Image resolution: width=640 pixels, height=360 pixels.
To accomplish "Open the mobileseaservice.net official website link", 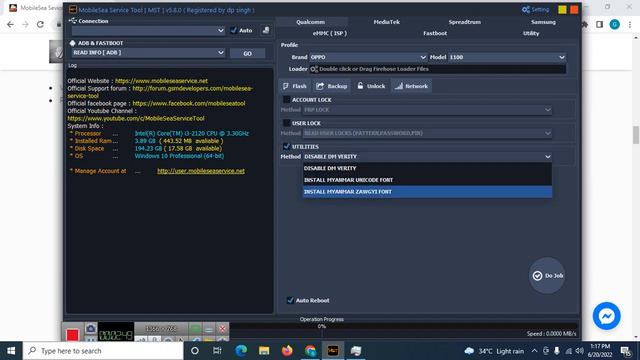I will point(161,81).
